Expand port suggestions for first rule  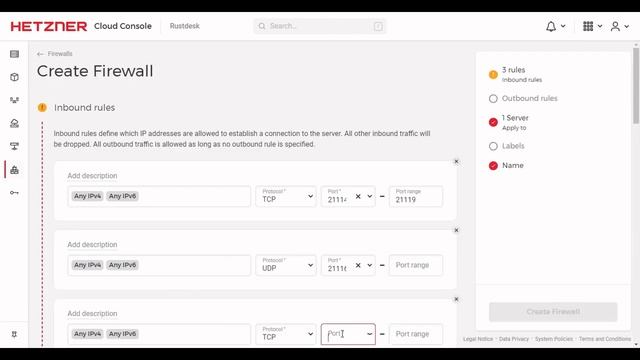click(x=369, y=196)
